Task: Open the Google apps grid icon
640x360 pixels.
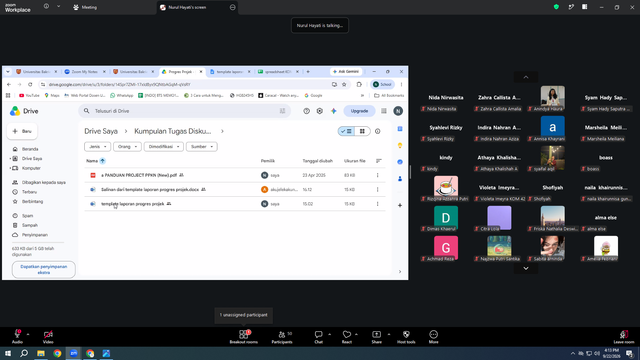Action: click(384, 111)
